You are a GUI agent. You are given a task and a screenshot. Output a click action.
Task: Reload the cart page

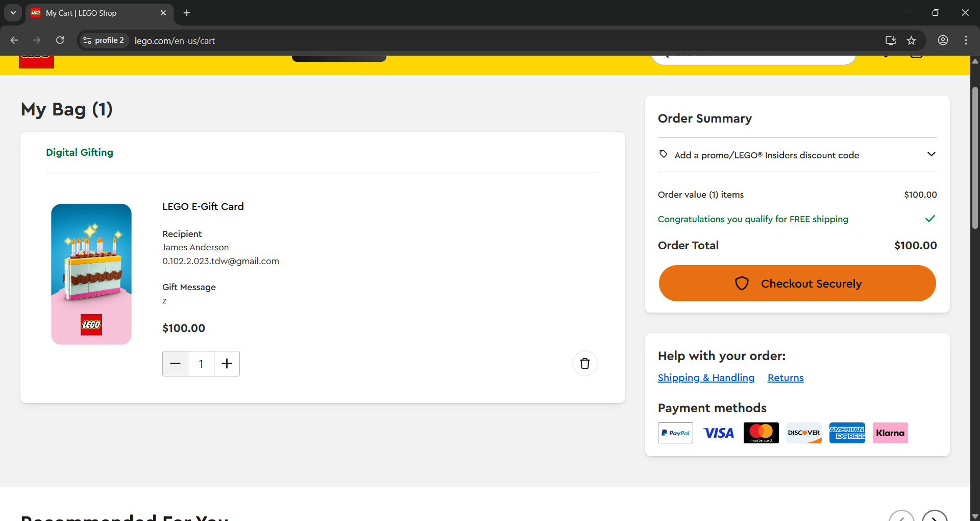pyautogui.click(x=60, y=40)
